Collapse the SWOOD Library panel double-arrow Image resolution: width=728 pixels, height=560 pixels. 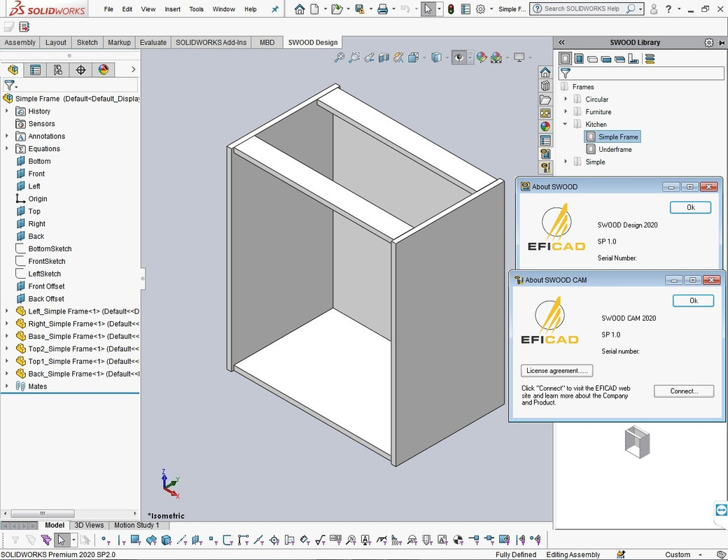tap(561, 42)
